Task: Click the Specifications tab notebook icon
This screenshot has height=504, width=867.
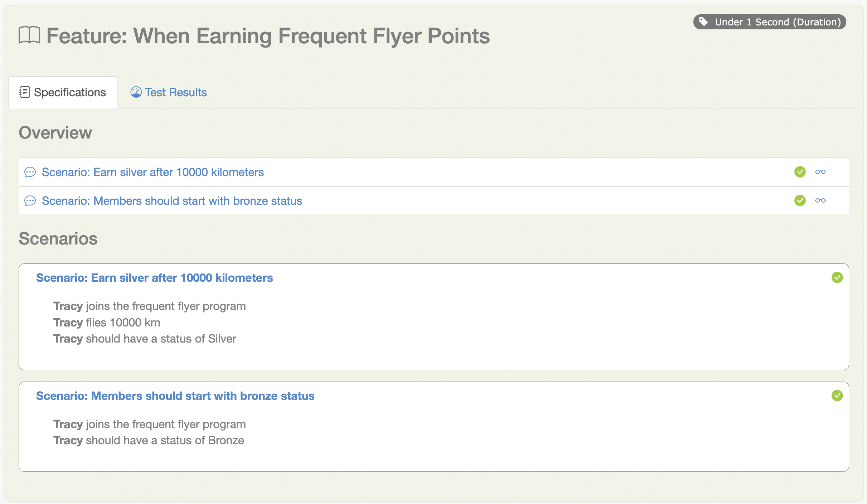Action: pyautogui.click(x=24, y=92)
